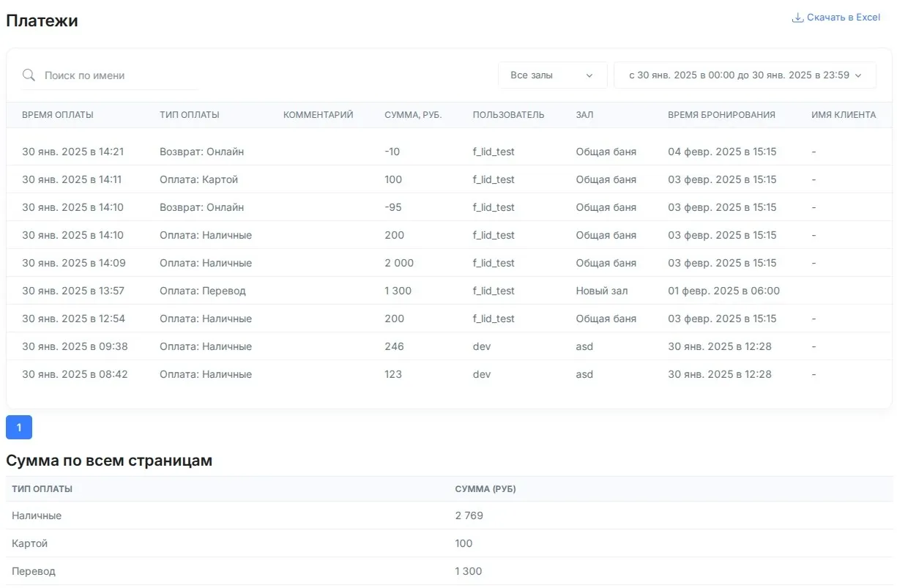
Task: Click the Имя клиента column header
Action: [x=844, y=115]
